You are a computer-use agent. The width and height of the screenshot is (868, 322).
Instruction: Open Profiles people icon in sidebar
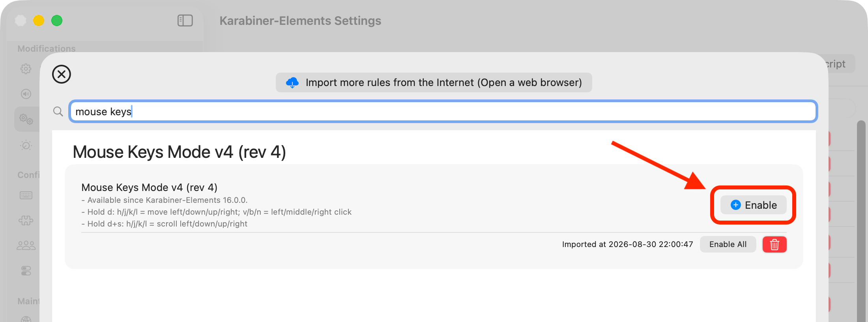click(26, 245)
